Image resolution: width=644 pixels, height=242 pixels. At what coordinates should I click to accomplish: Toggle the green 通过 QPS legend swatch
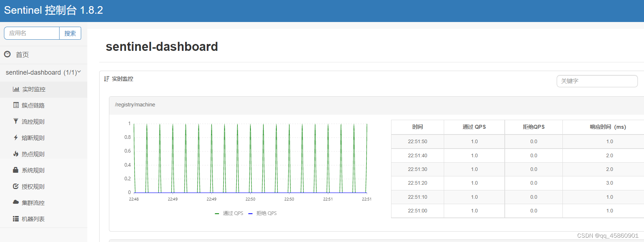[x=217, y=214]
